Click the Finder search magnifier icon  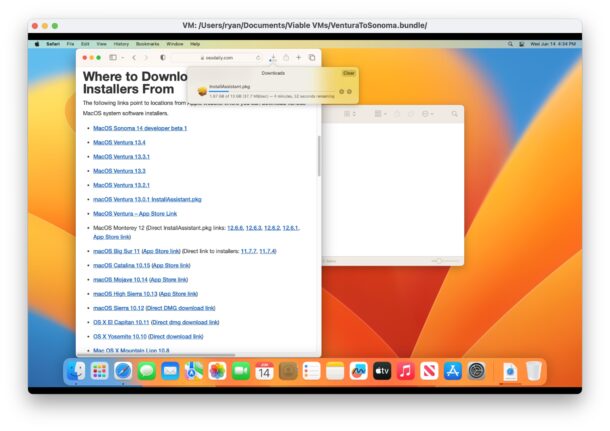coord(452,115)
